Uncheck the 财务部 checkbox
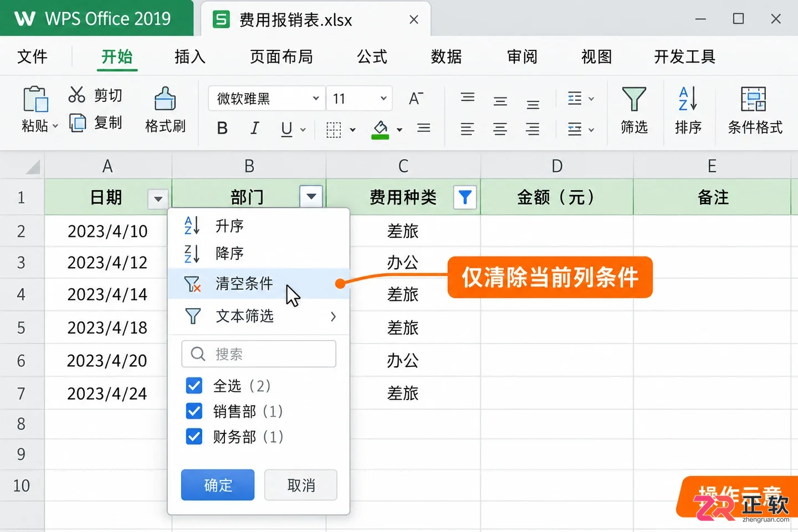The height and width of the screenshot is (532, 798). [x=194, y=436]
